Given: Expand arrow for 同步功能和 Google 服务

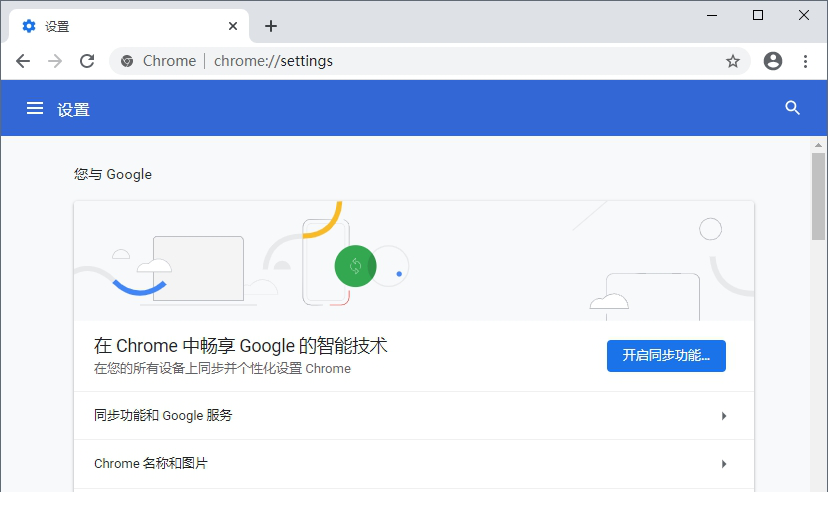Looking at the screenshot, I should pos(724,416).
